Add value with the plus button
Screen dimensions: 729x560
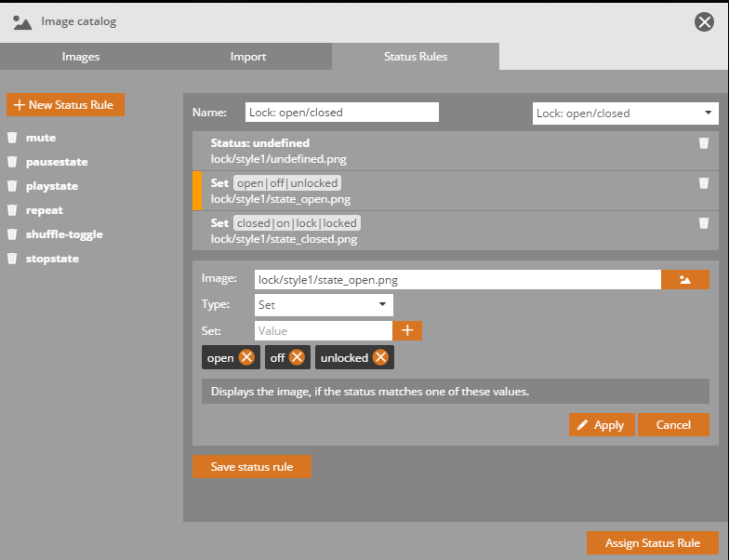407,330
